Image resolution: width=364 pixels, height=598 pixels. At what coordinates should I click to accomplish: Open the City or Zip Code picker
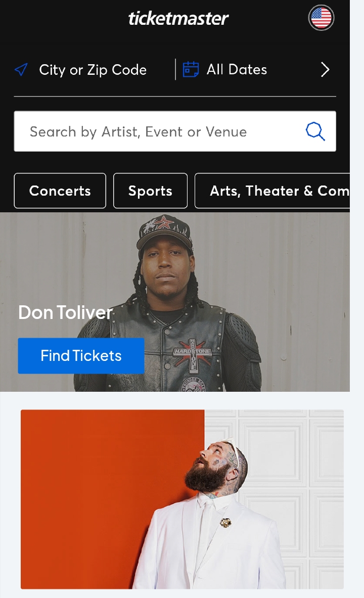pyautogui.click(x=93, y=70)
